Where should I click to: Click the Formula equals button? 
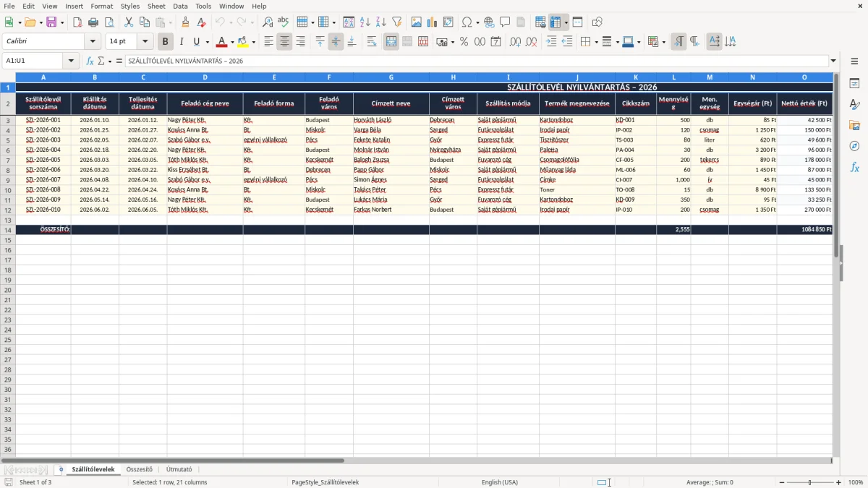pos(119,61)
